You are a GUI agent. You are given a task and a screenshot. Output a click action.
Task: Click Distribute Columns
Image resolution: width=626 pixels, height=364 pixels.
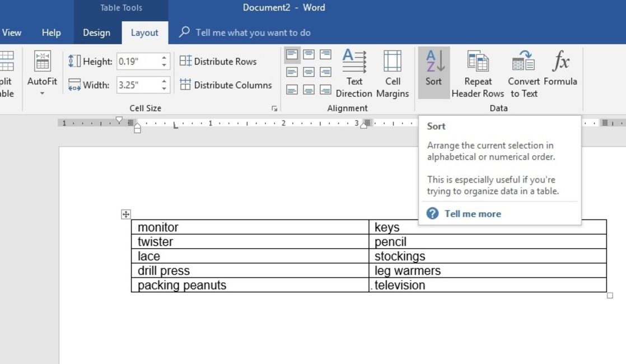coord(226,85)
